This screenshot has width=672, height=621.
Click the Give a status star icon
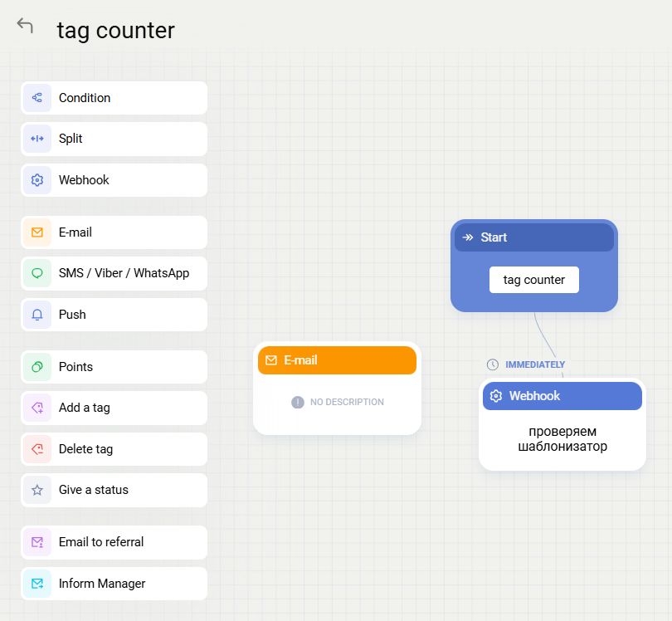(x=37, y=490)
